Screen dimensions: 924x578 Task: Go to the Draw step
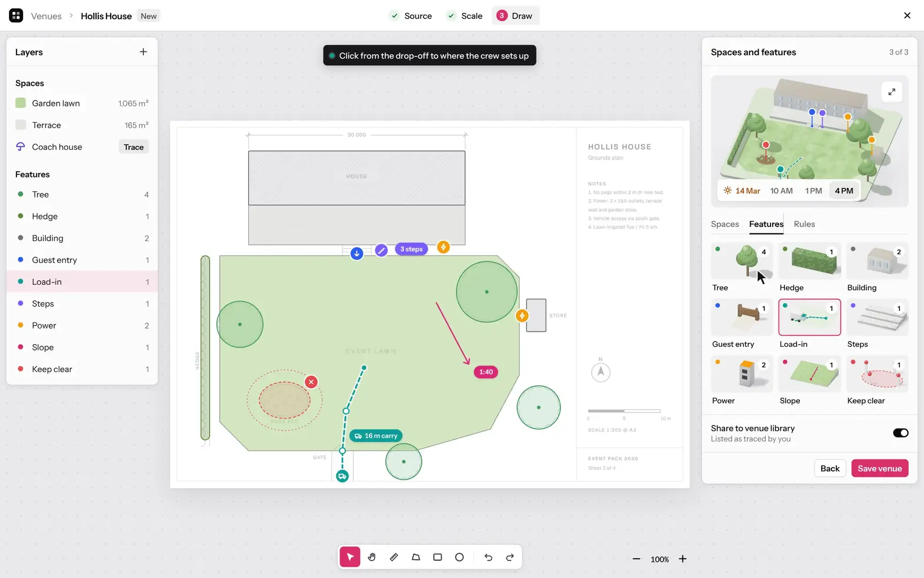click(x=515, y=16)
